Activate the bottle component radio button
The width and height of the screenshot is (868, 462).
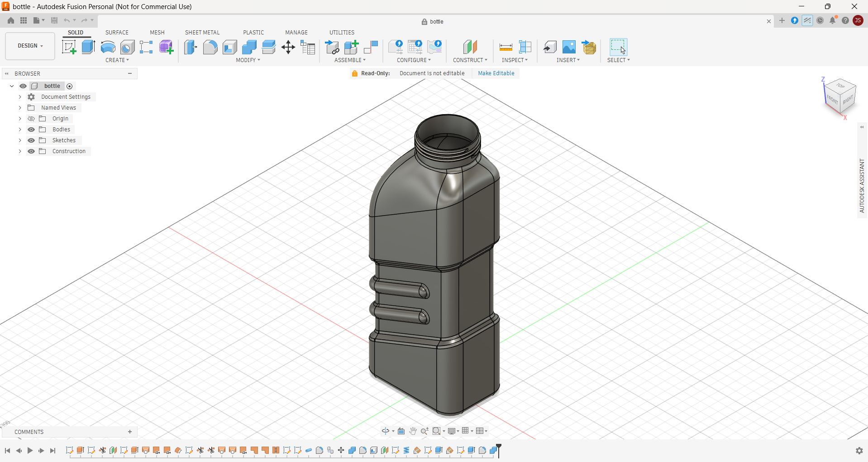pyautogui.click(x=69, y=86)
